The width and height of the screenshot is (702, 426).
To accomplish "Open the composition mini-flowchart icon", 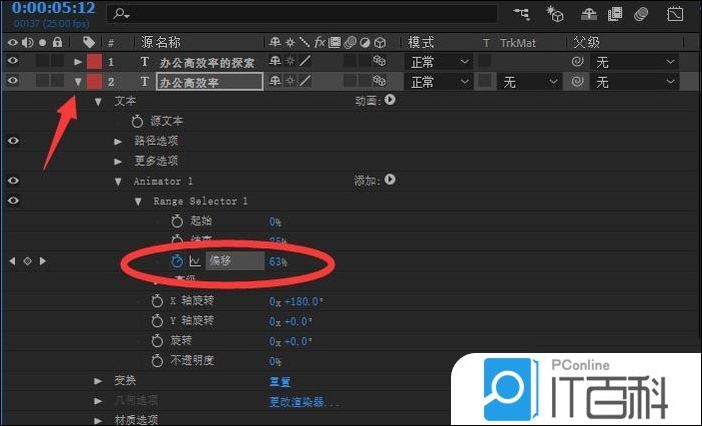I will pos(522,14).
